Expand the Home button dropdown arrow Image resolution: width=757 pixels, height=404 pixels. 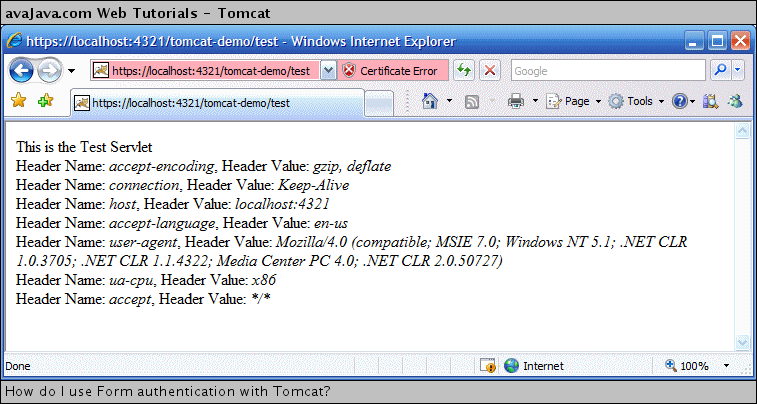click(449, 101)
